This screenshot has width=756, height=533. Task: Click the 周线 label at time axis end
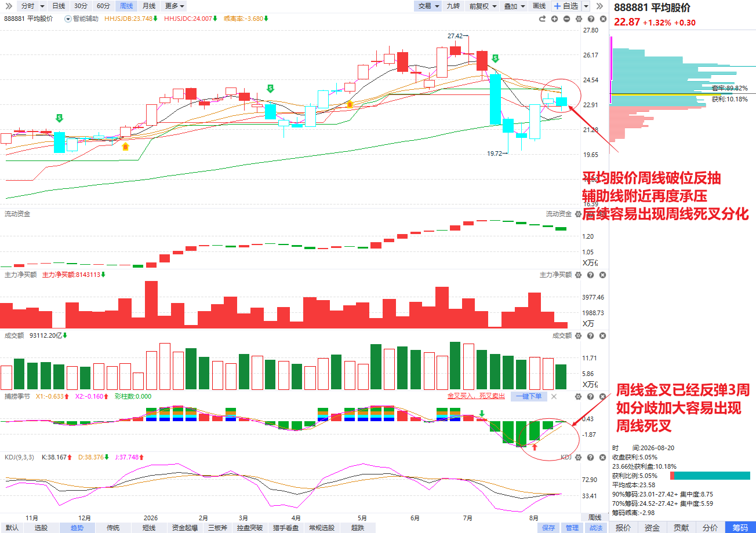tap(595, 517)
